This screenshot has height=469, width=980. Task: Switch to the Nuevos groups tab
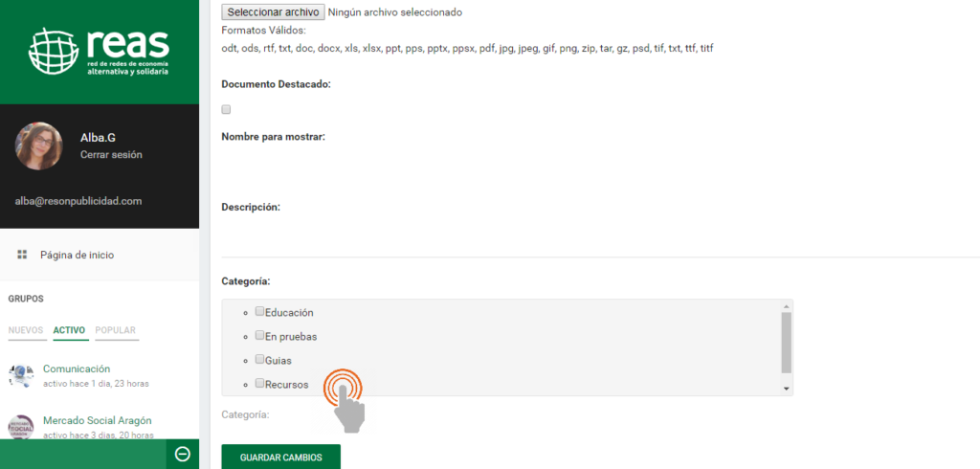26,330
